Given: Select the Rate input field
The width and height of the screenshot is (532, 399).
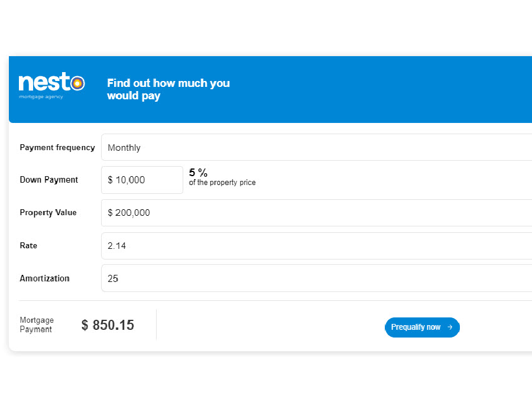Looking at the screenshot, I should pos(316,246).
